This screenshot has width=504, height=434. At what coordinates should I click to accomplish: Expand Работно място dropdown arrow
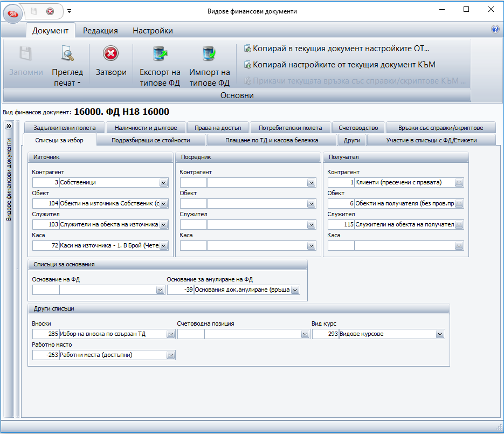pos(170,355)
